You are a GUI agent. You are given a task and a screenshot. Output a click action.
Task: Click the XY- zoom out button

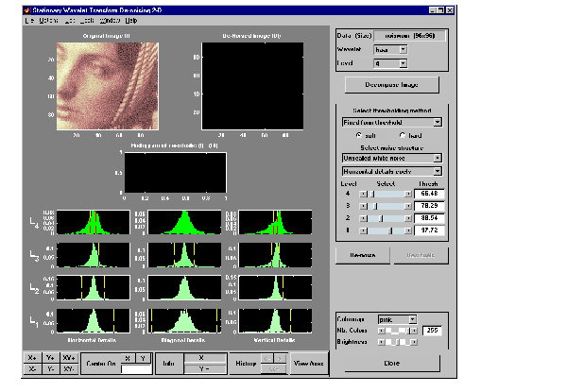coord(69,369)
